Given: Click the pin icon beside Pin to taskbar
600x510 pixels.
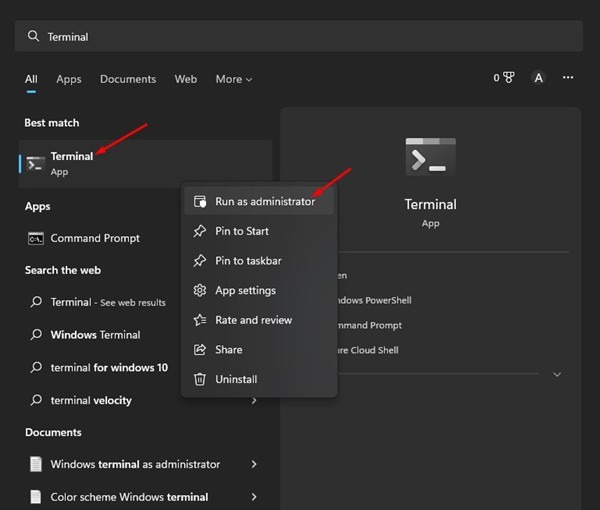Looking at the screenshot, I should click(x=200, y=261).
